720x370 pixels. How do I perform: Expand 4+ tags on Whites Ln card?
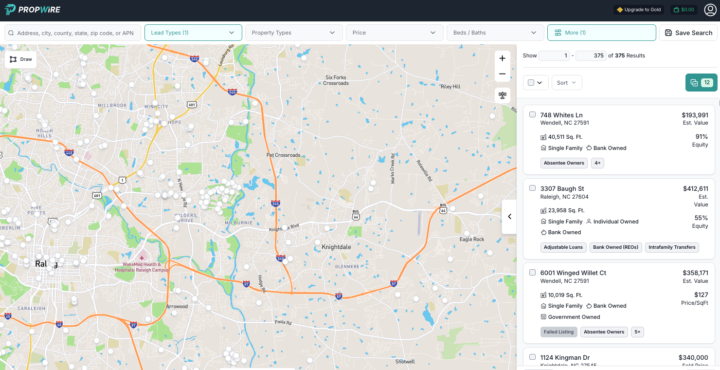click(597, 163)
